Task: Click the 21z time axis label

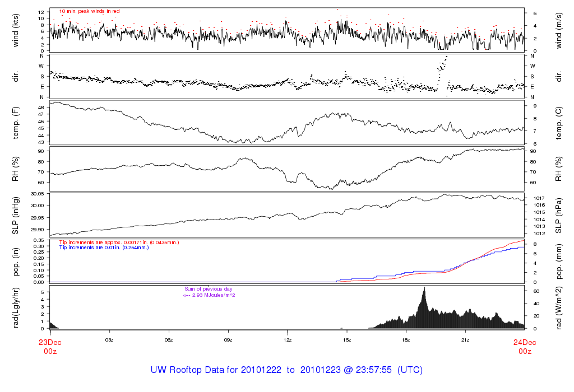Action: pyautogui.click(x=465, y=340)
